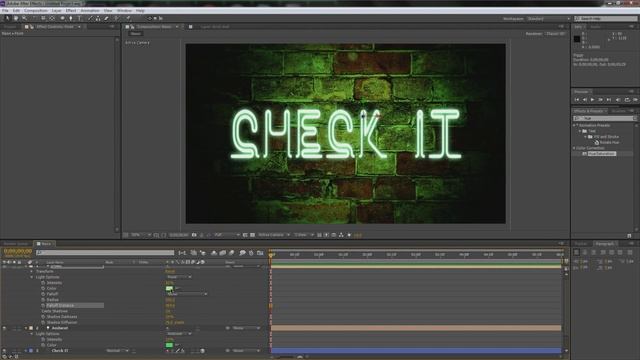Image resolution: width=640 pixels, height=360 pixels.
Task: Open Edit menu
Action: (x=16, y=11)
